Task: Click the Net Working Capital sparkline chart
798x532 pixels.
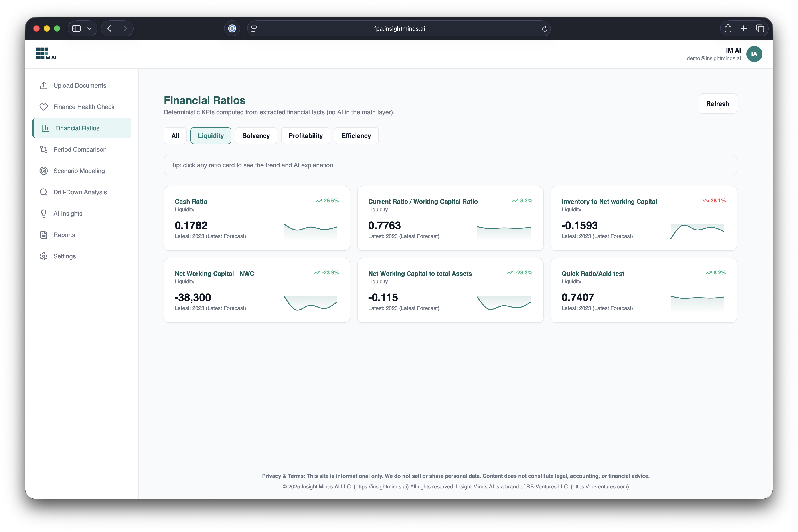Action: pyautogui.click(x=310, y=303)
